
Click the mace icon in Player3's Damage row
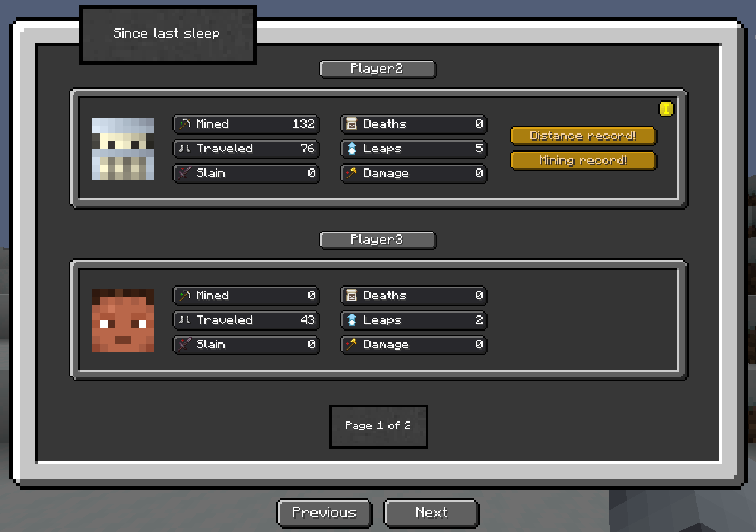352,345
